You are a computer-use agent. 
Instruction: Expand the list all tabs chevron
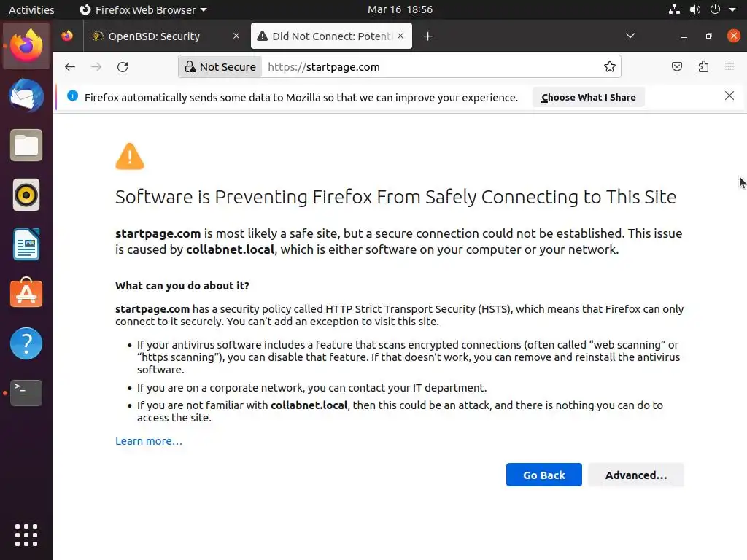click(630, 36)
